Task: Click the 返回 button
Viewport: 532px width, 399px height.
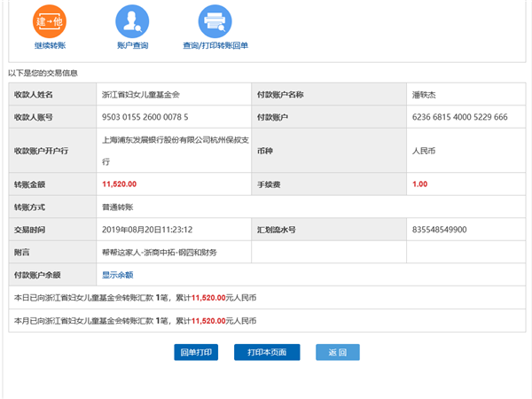Action: (337, 352)
